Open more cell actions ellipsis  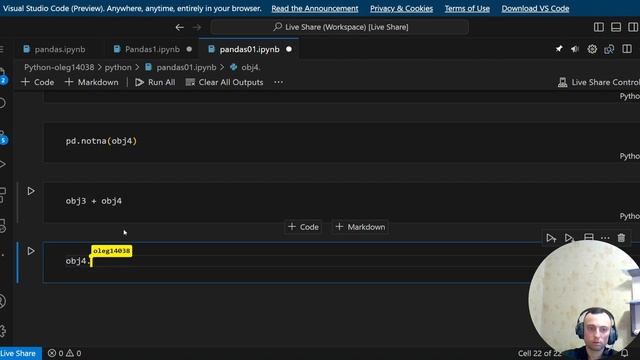coord(605,238)
